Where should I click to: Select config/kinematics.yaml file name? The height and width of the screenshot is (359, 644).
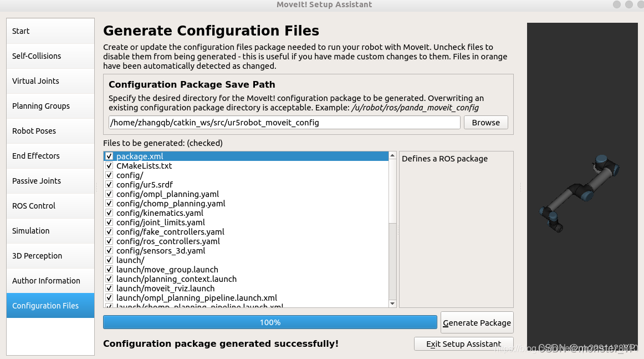[160, 213]
